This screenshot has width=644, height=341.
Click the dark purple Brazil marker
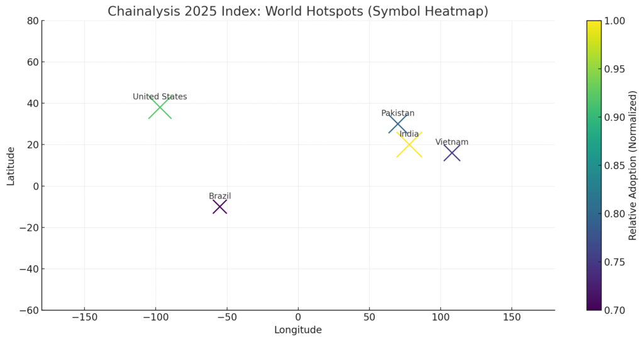[x=219, y=207]
